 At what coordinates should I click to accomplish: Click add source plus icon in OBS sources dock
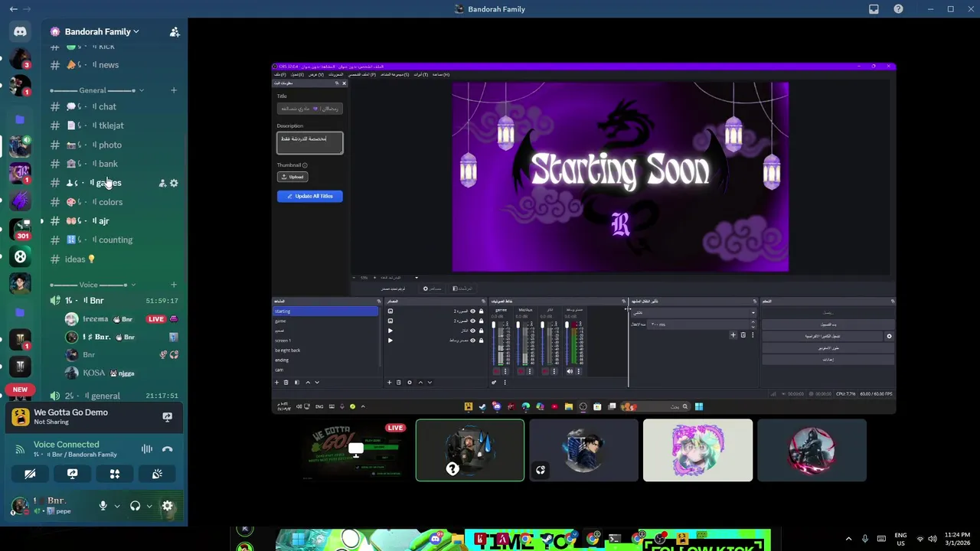[x=389, y=382]
